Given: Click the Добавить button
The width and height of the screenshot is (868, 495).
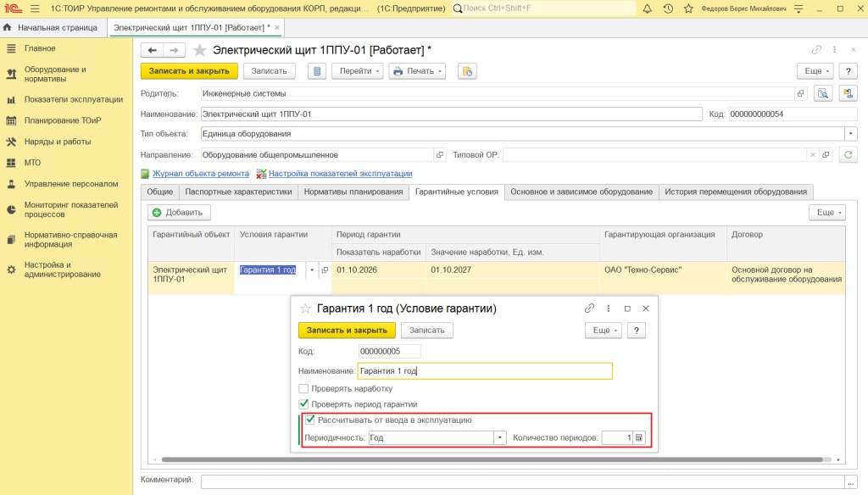Looking at the screenshot, I should pyautogui.click(x=179, y=212).
